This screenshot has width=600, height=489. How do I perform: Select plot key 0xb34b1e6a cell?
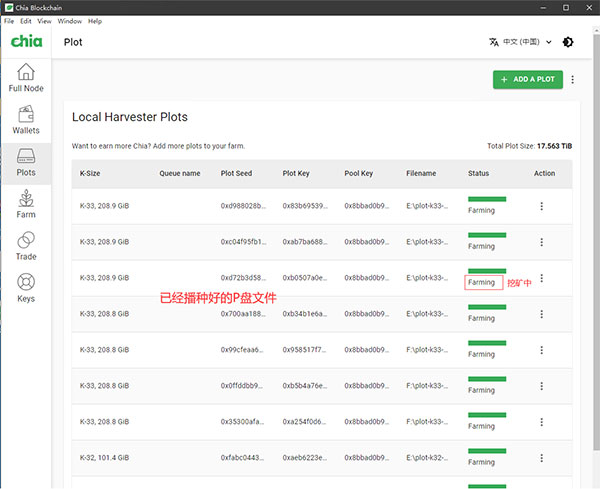click(x=305, y=314)
